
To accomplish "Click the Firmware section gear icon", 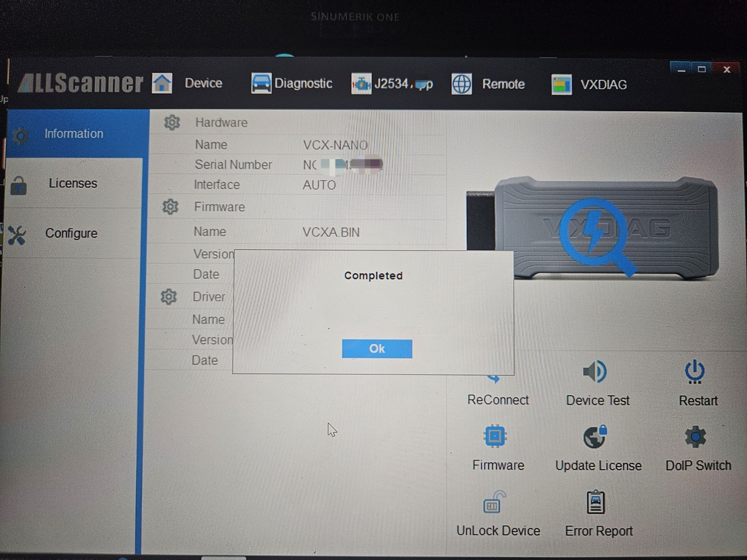I will pyautogui.click(x=170, y=206).
